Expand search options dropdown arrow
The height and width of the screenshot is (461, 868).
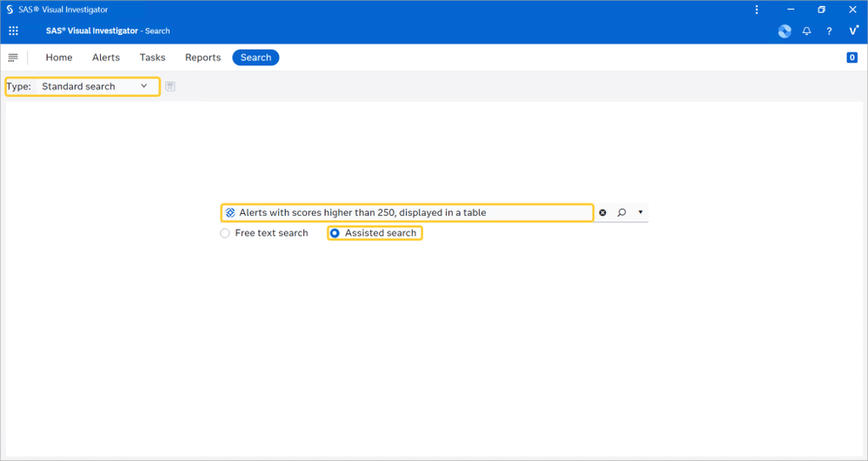tap(640, 212)
